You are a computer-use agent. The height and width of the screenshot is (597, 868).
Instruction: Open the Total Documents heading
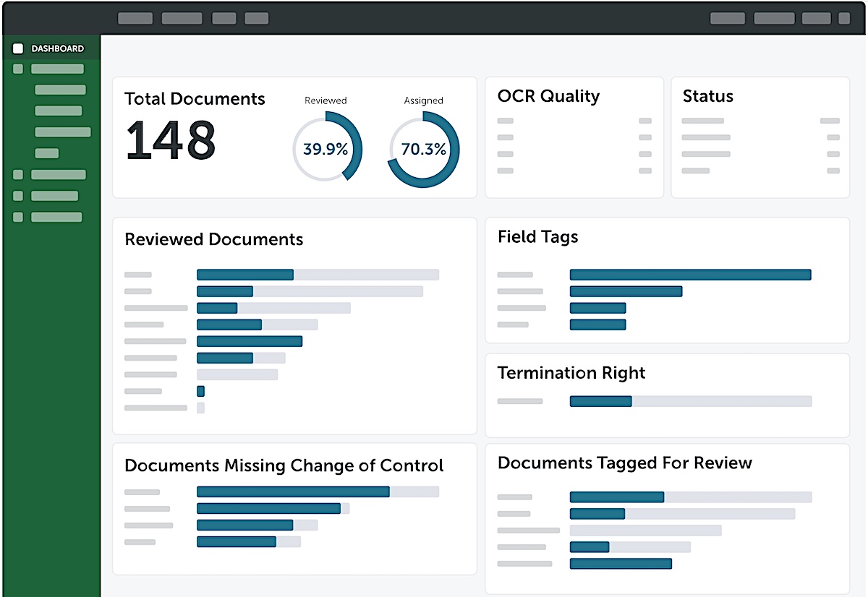195,99
